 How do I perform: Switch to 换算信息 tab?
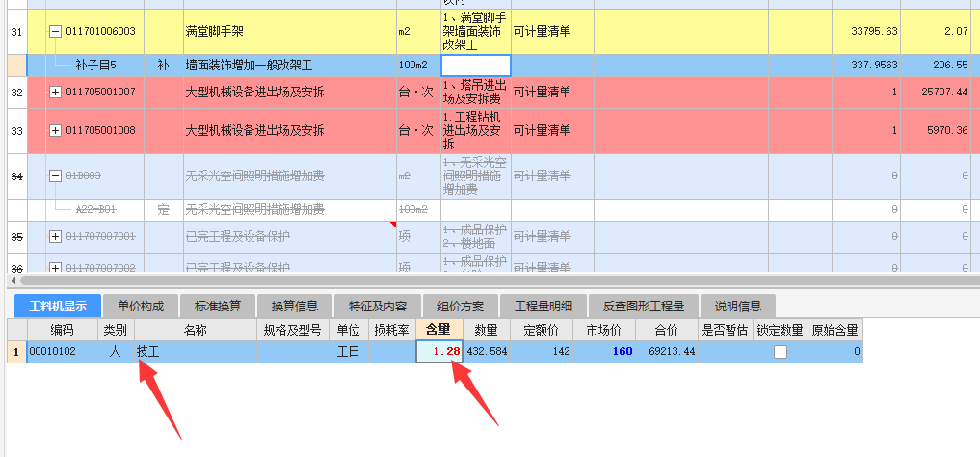(294, 307)
